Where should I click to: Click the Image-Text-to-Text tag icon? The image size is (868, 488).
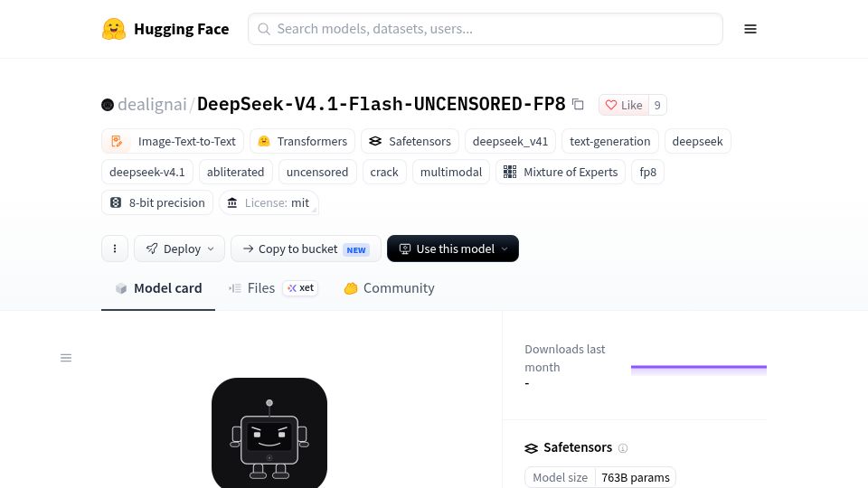(x=117, y=141)
